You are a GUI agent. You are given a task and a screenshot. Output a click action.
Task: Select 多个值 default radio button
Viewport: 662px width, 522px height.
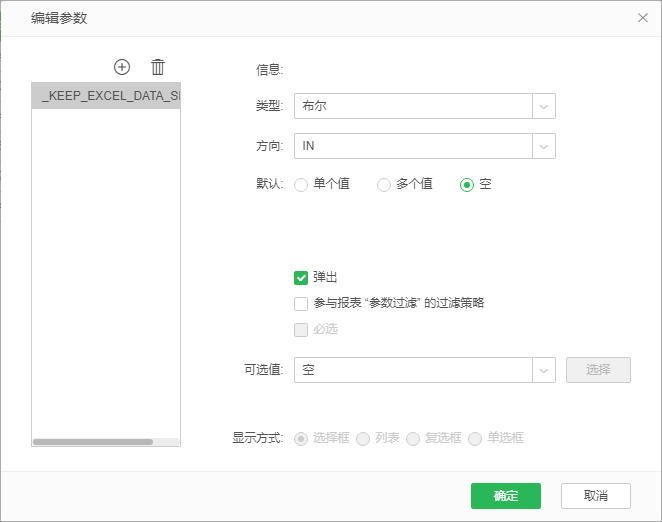tap(383, 185)
